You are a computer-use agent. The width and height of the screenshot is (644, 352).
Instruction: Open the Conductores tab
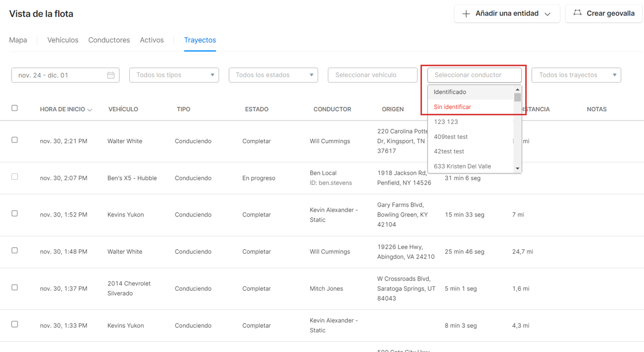pos(109,40)
